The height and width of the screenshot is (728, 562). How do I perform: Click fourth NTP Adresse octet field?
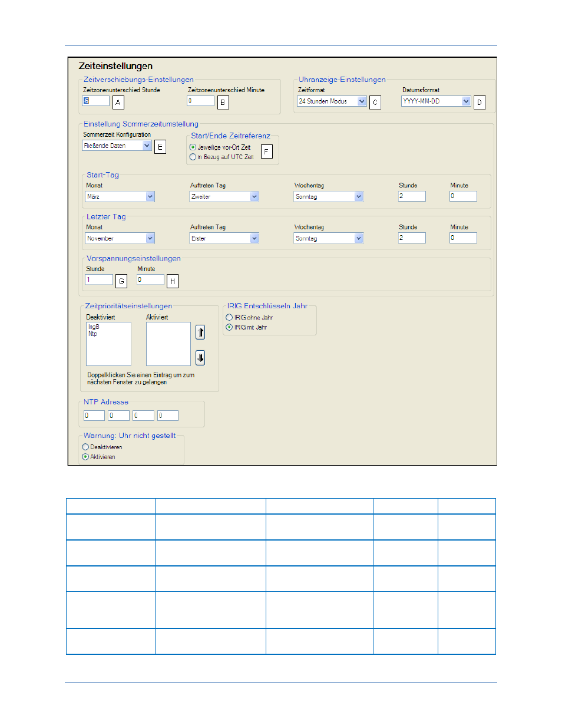(168, 416)
